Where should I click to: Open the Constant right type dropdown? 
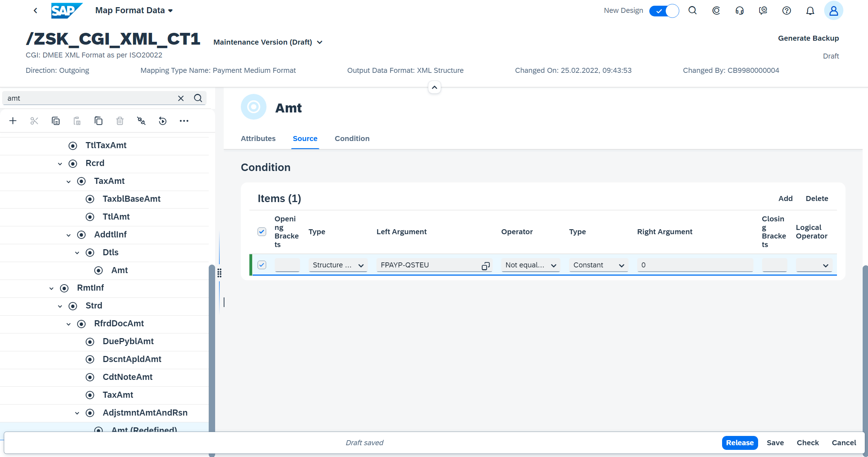[599, 265]
